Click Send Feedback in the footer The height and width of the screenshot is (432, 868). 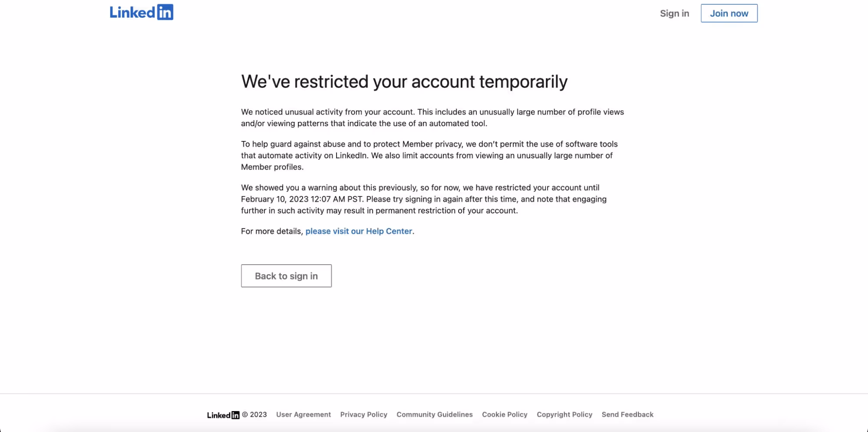point(627,415)
